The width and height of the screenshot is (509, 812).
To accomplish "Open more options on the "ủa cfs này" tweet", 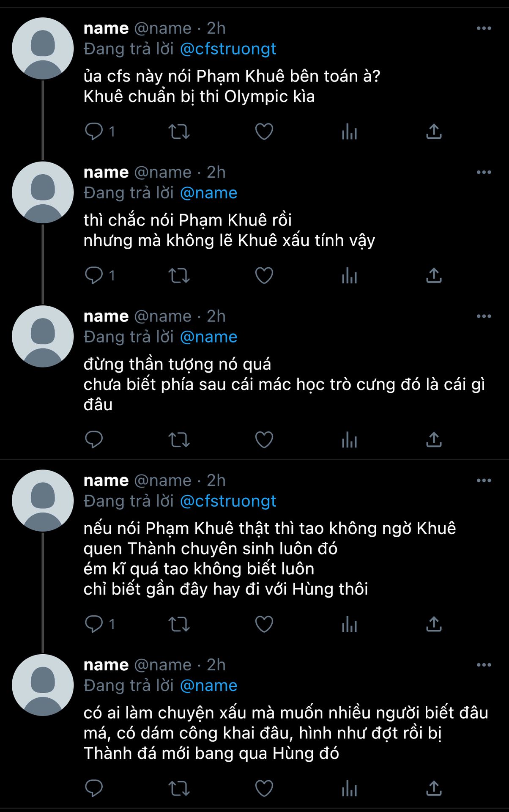I will pyautogui.click(x=484, y=28).
